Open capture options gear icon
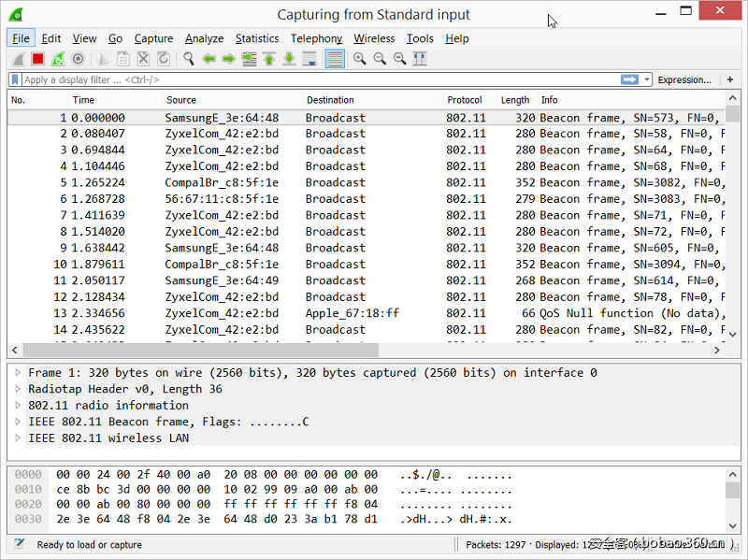Viewport: 748px width, 560px height. pos(79,59)
